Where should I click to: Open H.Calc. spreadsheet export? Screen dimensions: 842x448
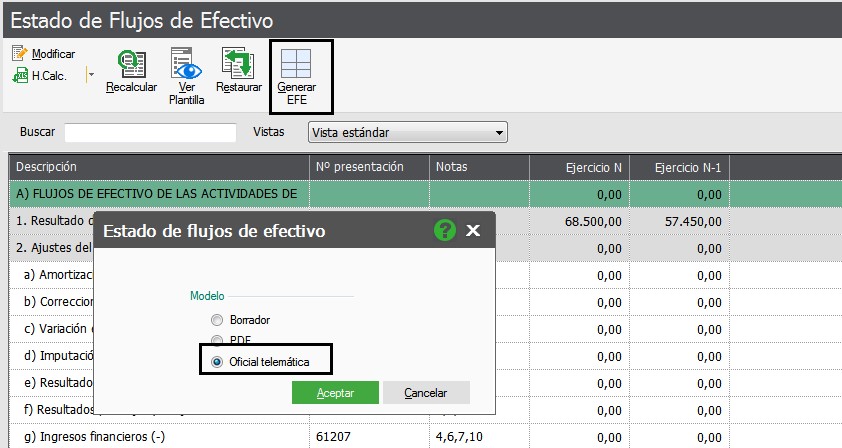click(40, 76)
